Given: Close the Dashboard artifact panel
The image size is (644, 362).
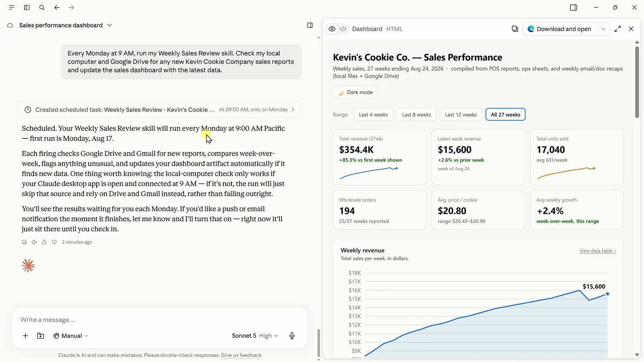Looking at the screenshot, I should 631,29.
